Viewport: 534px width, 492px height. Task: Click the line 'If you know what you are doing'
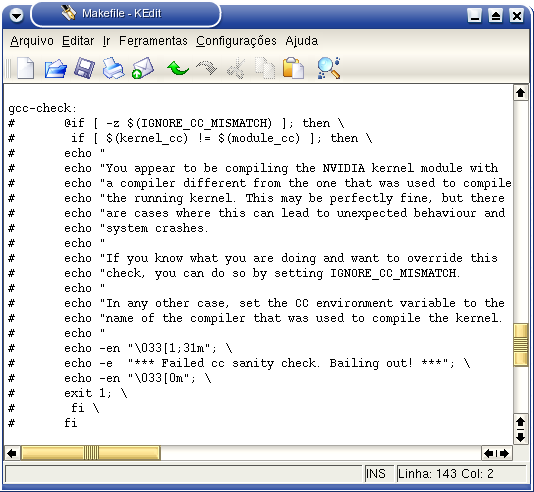[253, 258]
